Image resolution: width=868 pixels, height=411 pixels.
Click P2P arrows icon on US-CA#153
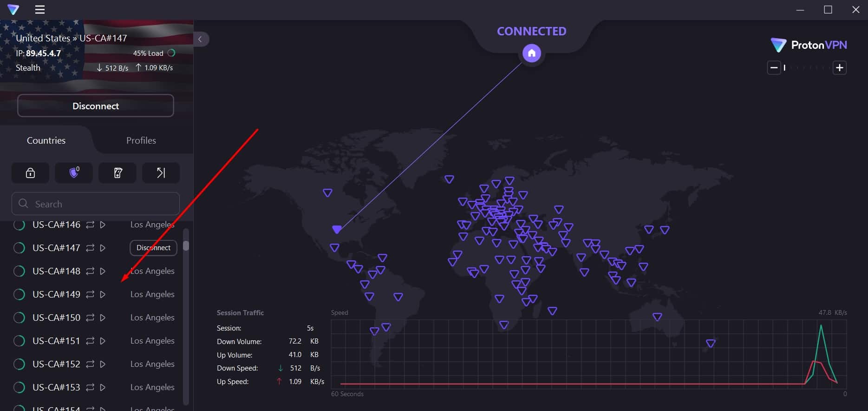point(90,387)
